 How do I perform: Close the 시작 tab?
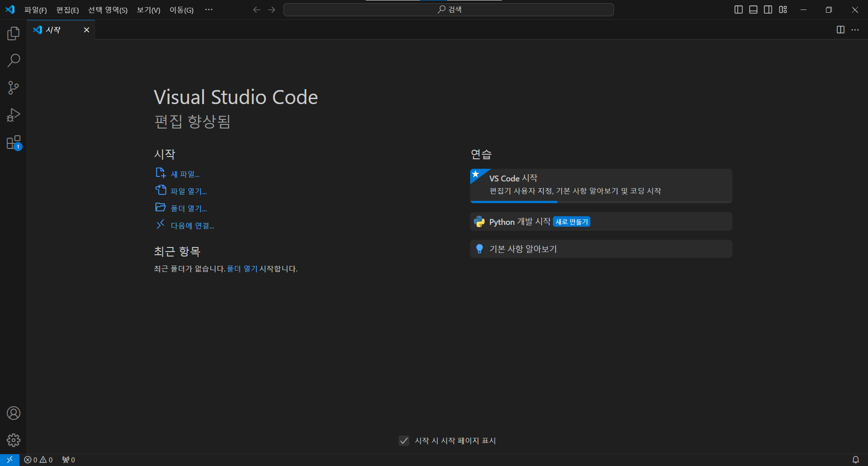(x=86, y=30)
